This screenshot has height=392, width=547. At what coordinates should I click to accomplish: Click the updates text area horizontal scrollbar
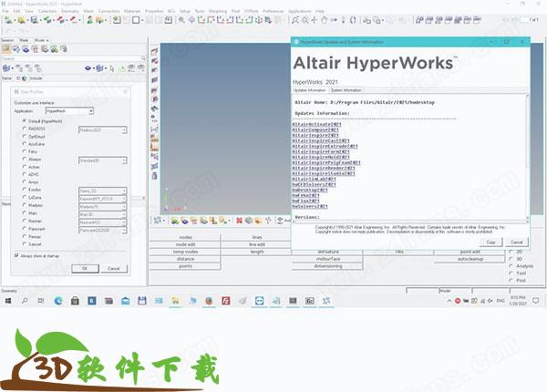408,222
